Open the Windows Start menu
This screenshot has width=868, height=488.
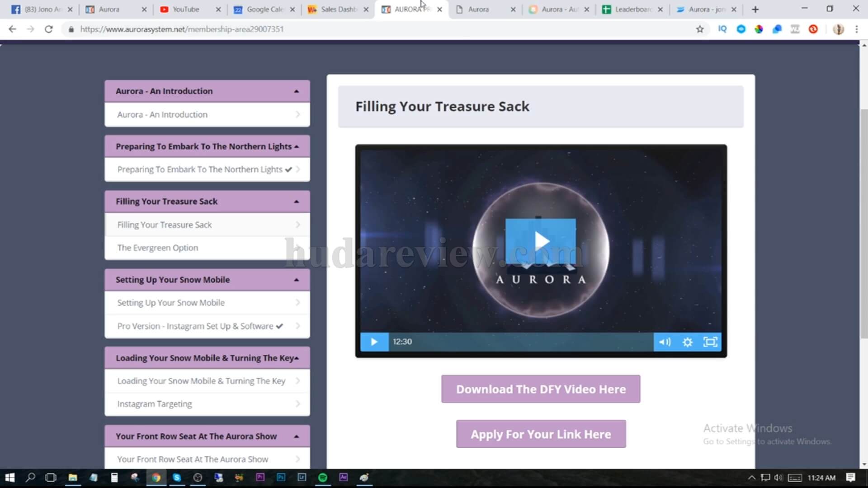click(10, 478)
